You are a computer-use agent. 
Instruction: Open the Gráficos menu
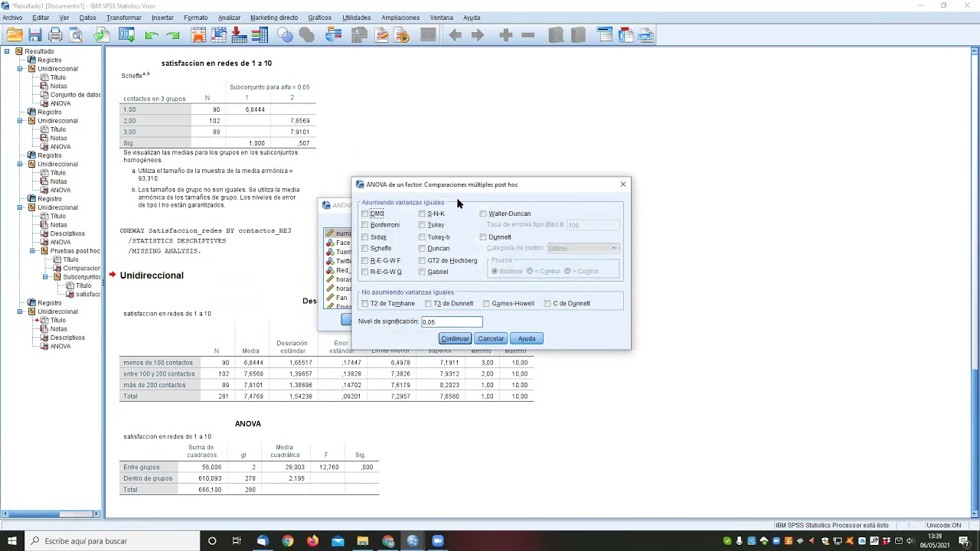pos(320,18)
